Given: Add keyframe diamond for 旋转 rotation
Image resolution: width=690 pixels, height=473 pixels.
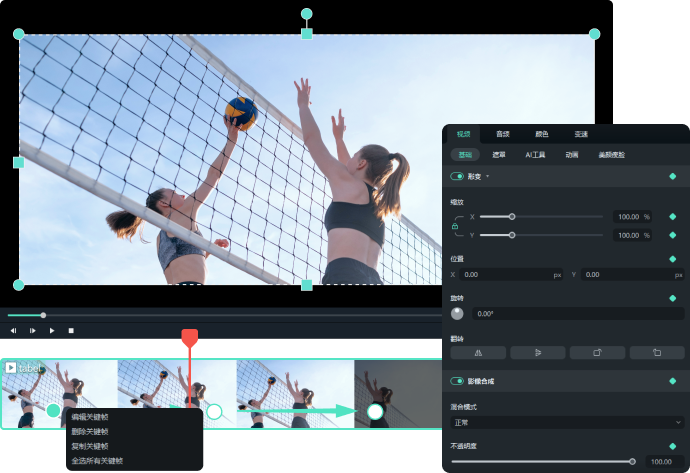Looking at the screenshot, I should (673, 297).
